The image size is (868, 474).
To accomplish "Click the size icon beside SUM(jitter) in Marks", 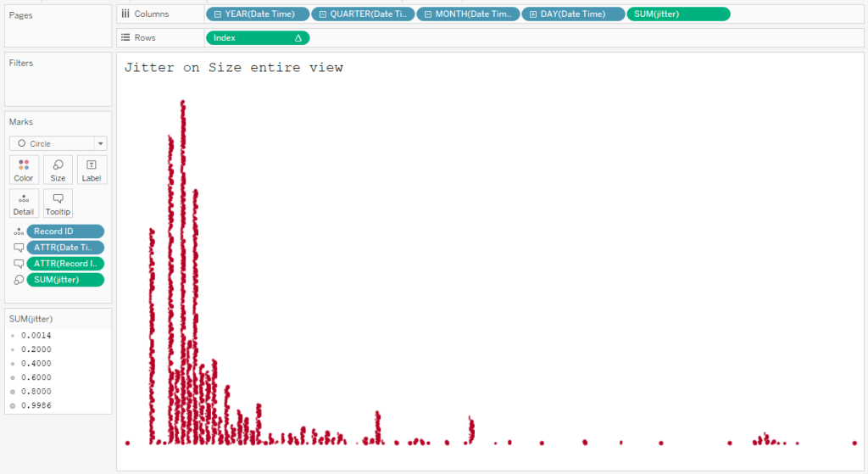I will click(x=18, y=280).
